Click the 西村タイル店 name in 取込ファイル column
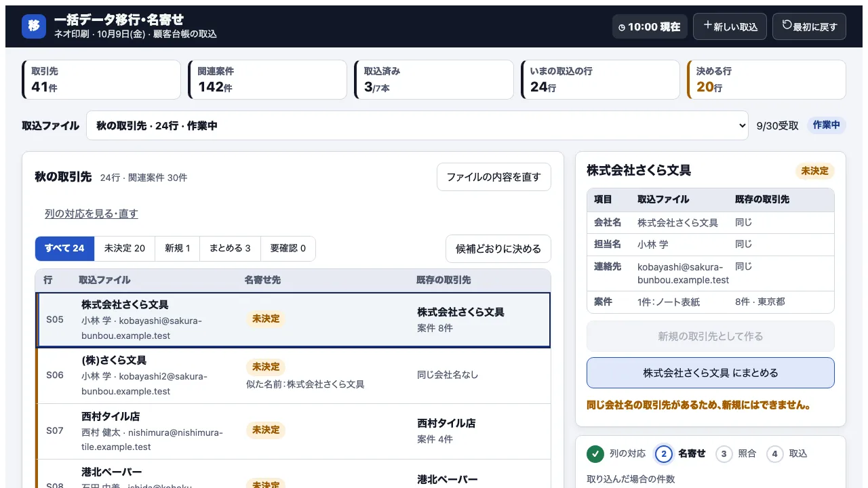Viewport: 868px width, 488px height. [111, 416]
